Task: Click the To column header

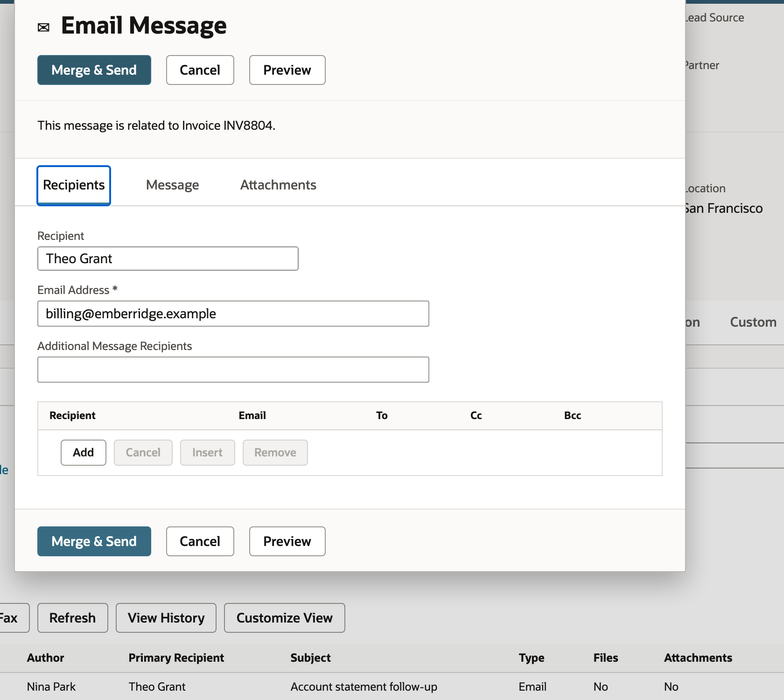Action: pos(382,415)
